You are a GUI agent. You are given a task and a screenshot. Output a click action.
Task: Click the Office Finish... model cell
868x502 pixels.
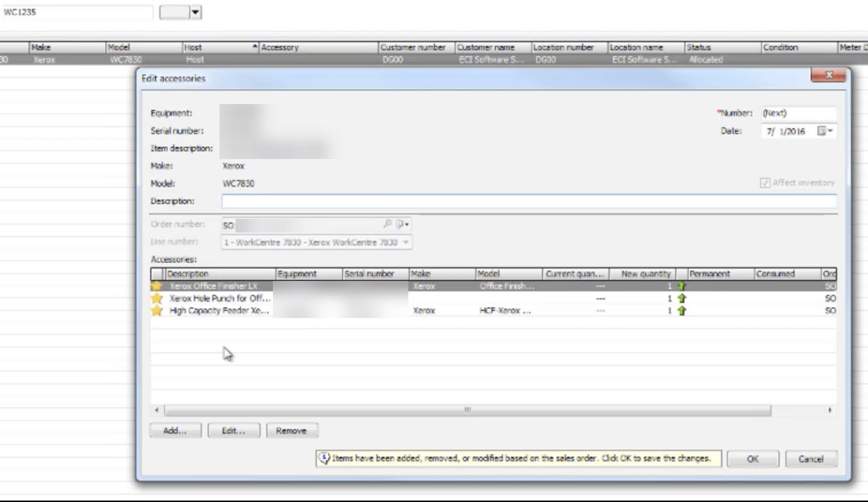click(508, 286)
